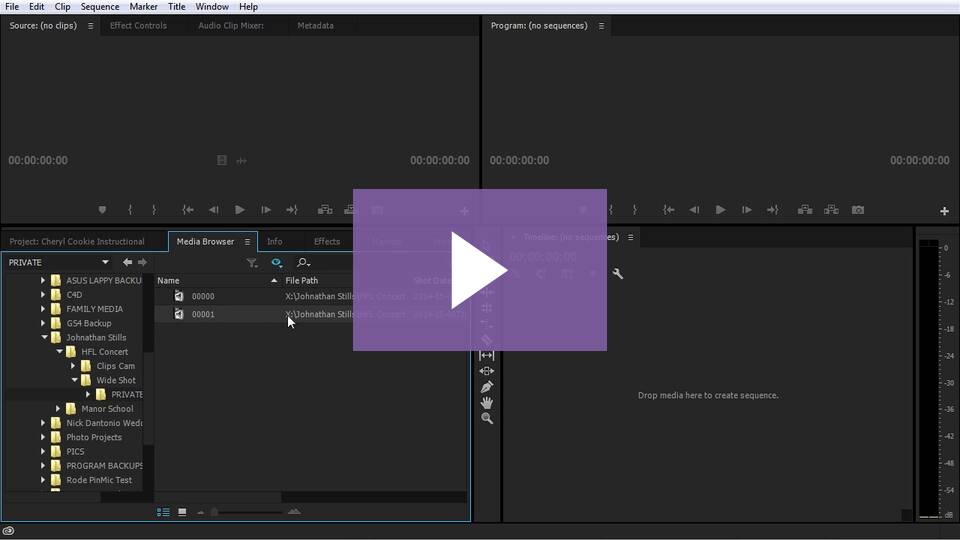
Task: Step forward one frame in Program monitor
Action: click(746, 210)
